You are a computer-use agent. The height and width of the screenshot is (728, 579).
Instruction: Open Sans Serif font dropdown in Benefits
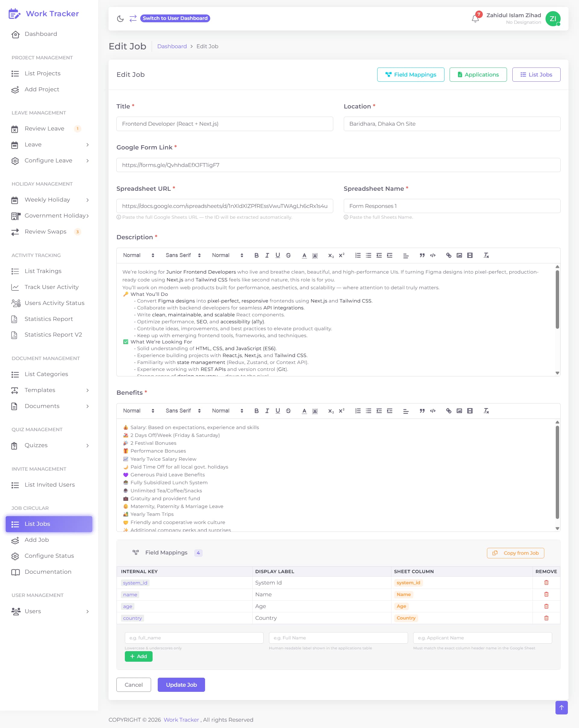183,411
